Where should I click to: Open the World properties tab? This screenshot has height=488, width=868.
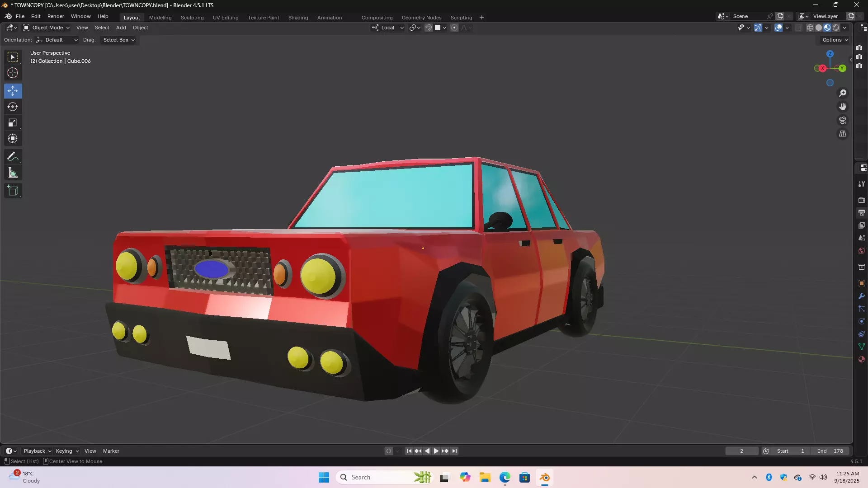pyautogui.click(x=862, y=251)
